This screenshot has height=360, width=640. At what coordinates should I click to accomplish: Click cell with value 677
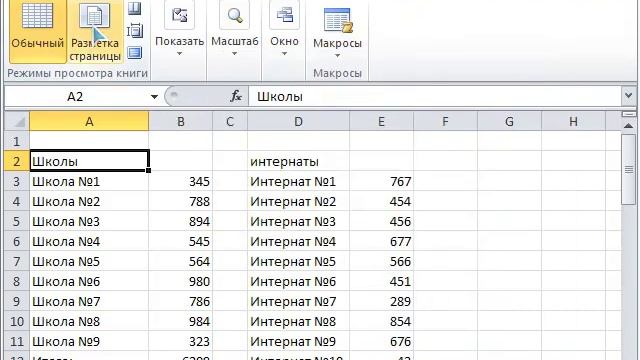(382, 241)
